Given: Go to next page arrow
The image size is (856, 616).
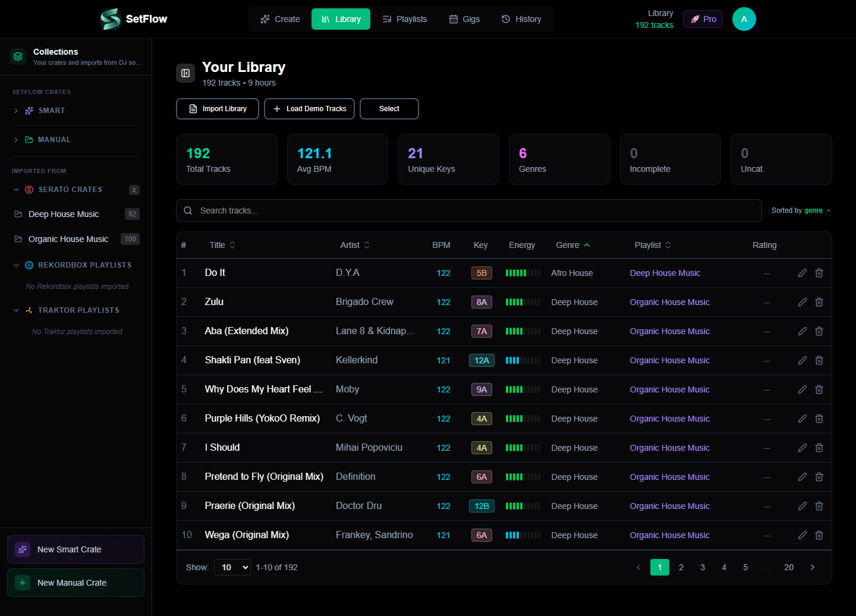Looking at the screenshot, I should tap(812, 567).
